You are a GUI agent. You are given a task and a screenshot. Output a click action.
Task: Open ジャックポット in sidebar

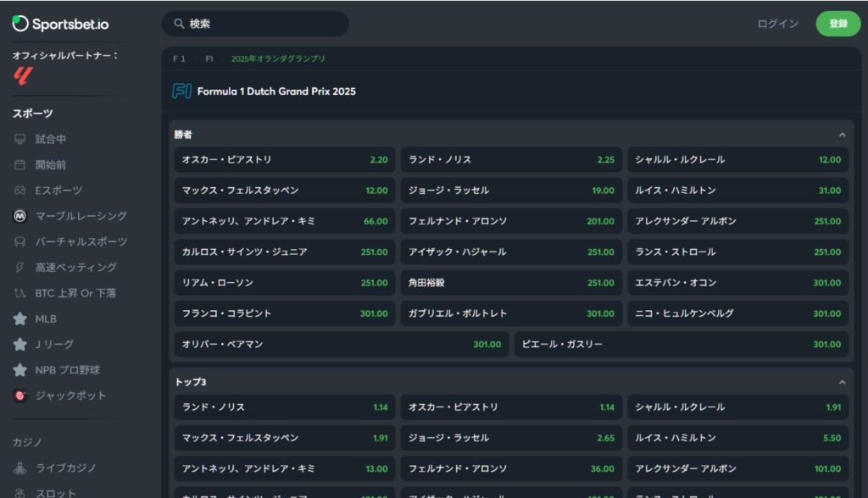tap(70, 396)
